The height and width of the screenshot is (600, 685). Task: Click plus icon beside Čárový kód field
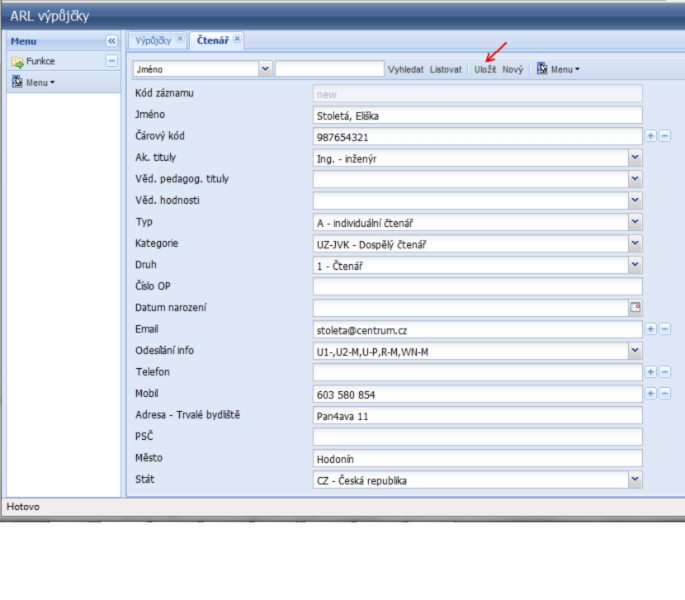651,136
